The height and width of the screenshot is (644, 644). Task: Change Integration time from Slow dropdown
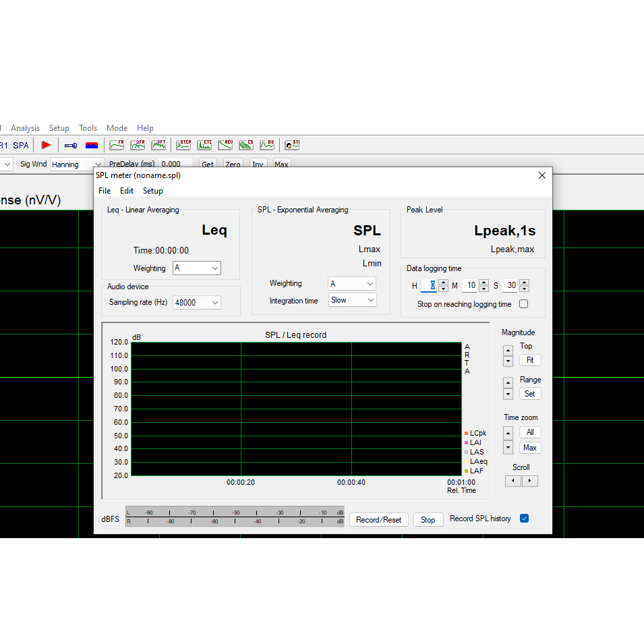click(352, 299)
